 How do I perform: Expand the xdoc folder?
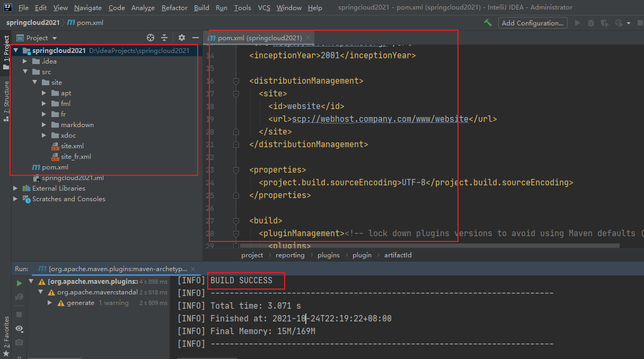[x=45, y=136]
